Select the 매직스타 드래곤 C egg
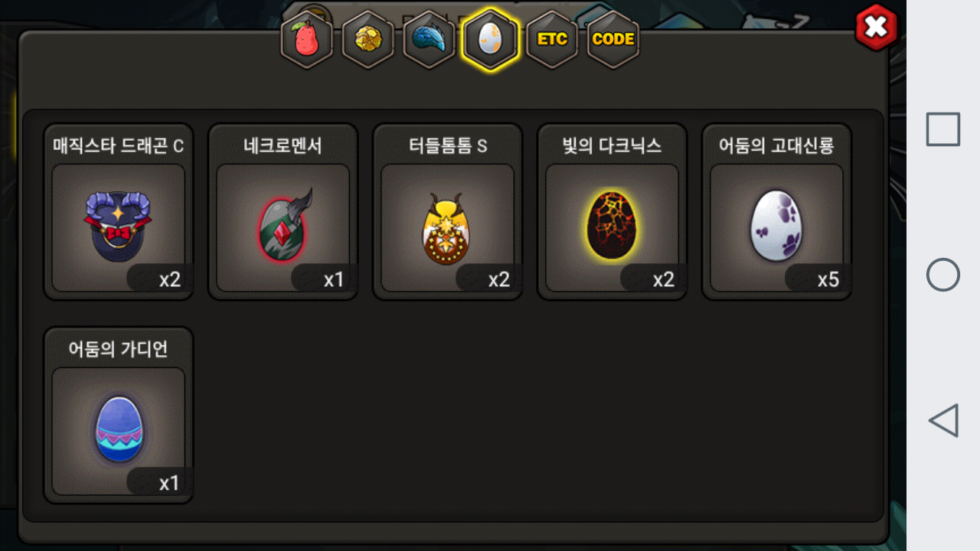This screenshot has width=980, height=551. pyautogui.click(x=119, y=227)
